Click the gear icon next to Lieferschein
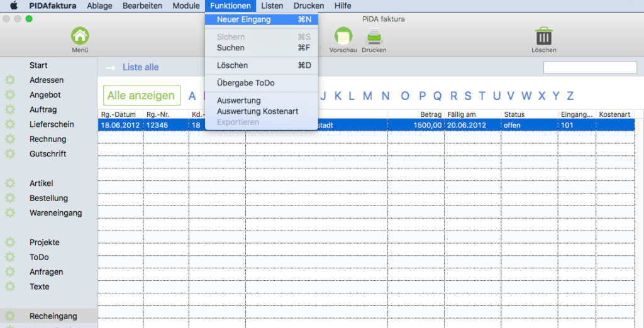The height and width of the screenshot is (328, 644). coord(10,124)
